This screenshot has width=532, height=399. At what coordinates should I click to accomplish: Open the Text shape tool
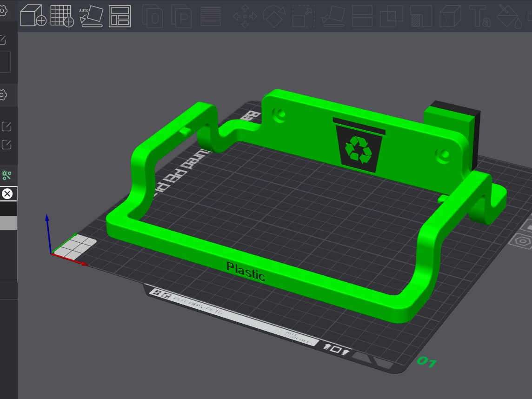click(x=480, y=16)
